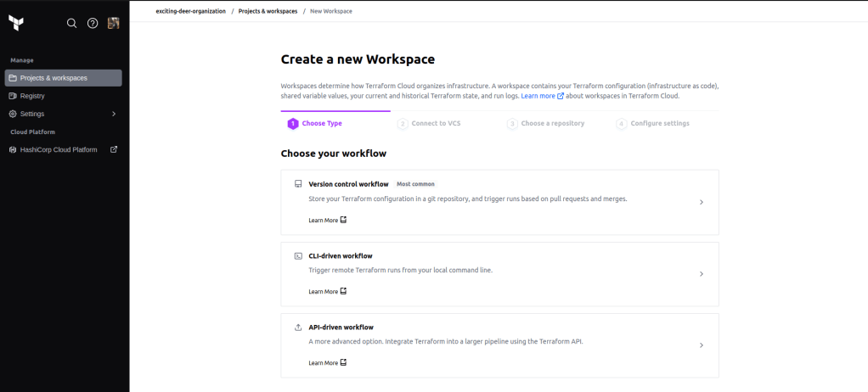
Task: Go to exciting-deer-organization breadcrumb
Action: coord(190,11)
